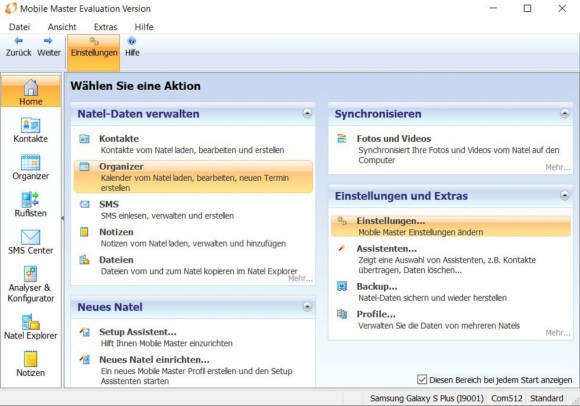Click the Zurück back arrow toolbar button

click(x=18, y=47)
